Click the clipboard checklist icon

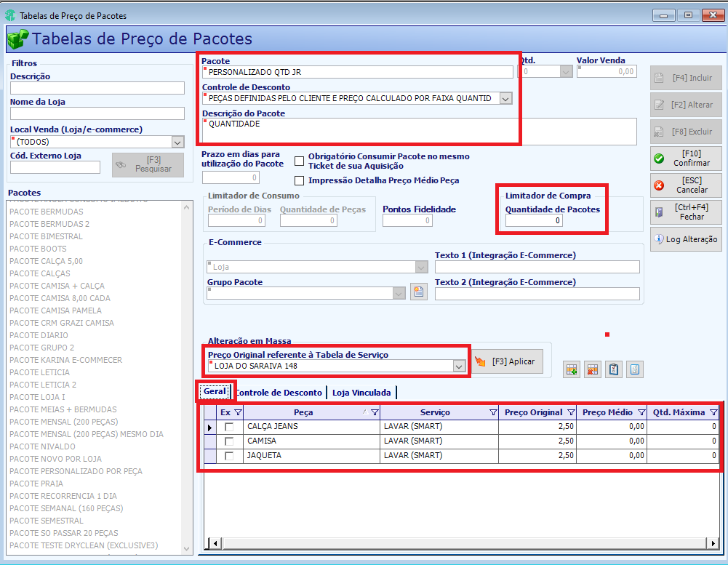coord(614,369)
